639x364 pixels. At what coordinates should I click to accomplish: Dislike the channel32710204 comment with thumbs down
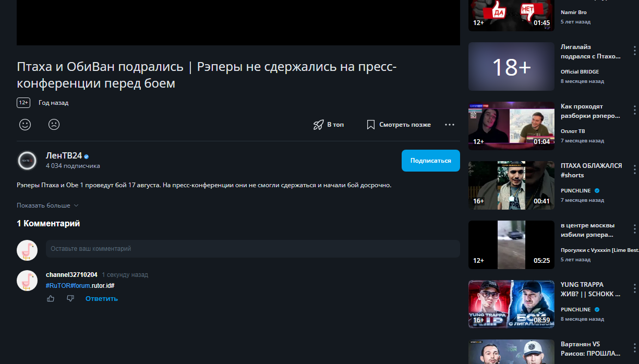coord(70,298)
